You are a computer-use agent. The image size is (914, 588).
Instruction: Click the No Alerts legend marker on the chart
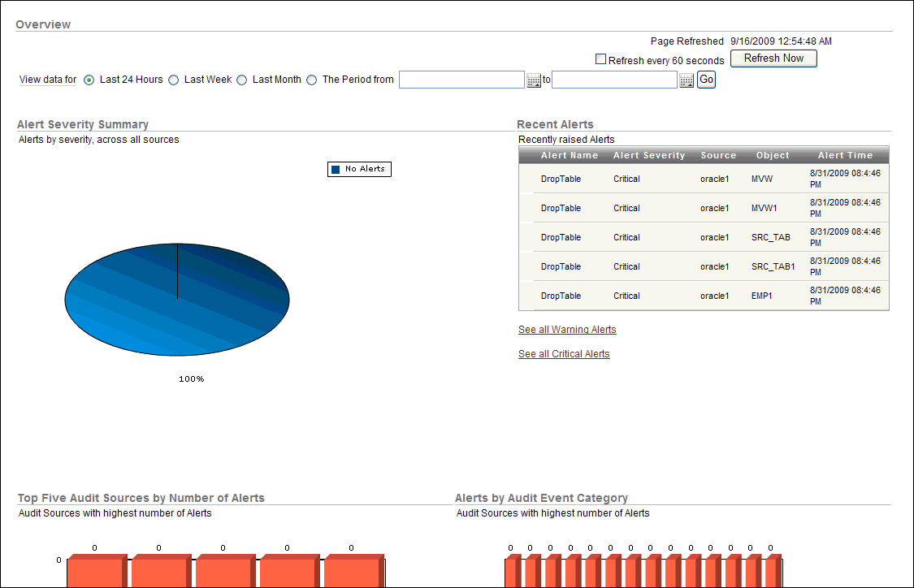336,169
